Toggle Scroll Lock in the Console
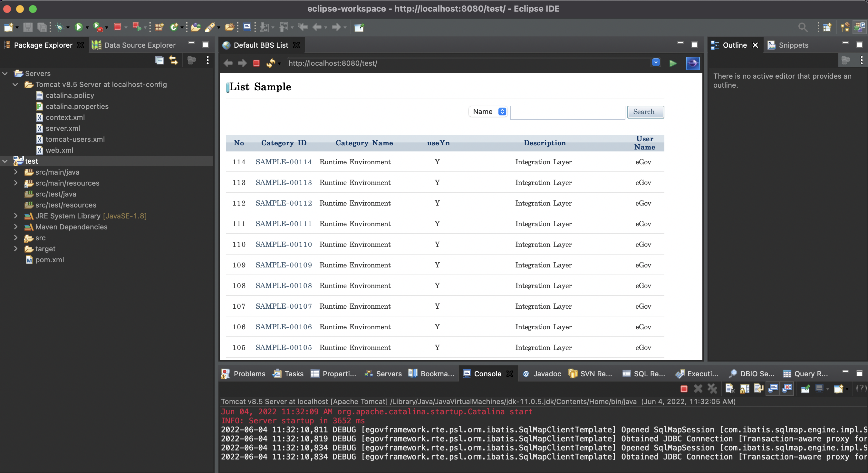Image resolution: width=868 pixels, height=473 pixels. click(744, 389)
